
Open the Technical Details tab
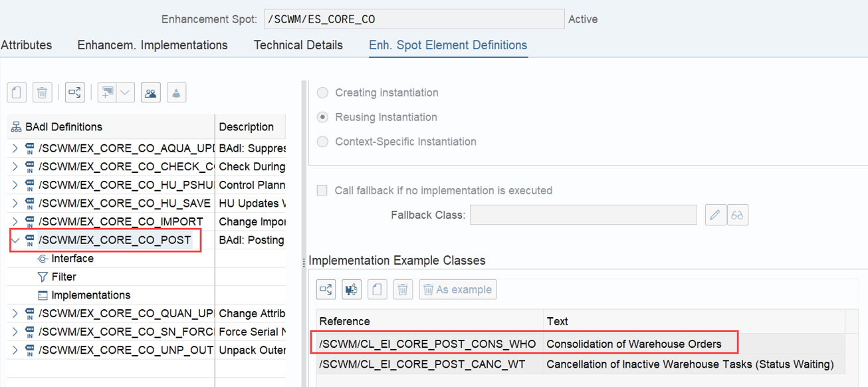(298, 45)
